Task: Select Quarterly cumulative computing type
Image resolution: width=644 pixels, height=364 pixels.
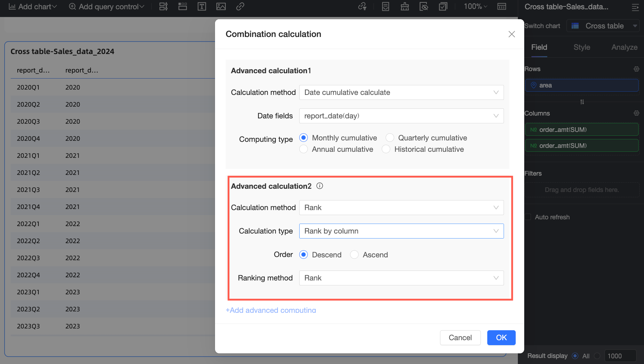Action: coord(390,138)
